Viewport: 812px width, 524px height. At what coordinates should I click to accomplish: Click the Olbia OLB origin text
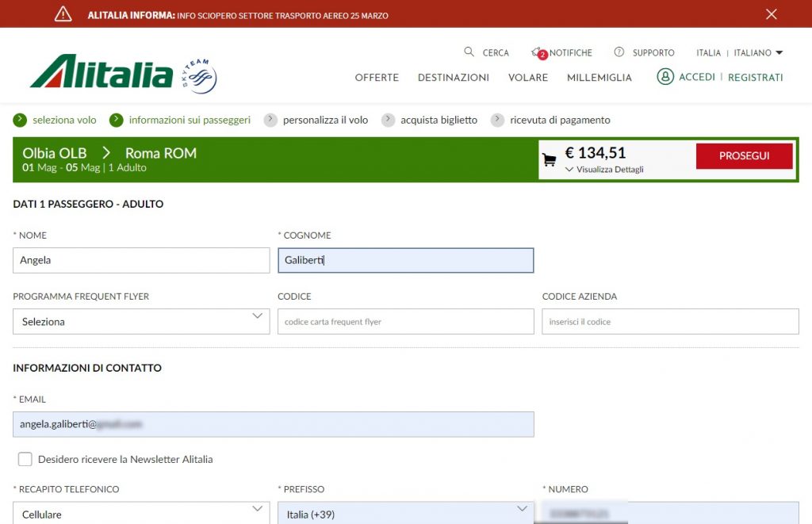(x=55, y=153)
